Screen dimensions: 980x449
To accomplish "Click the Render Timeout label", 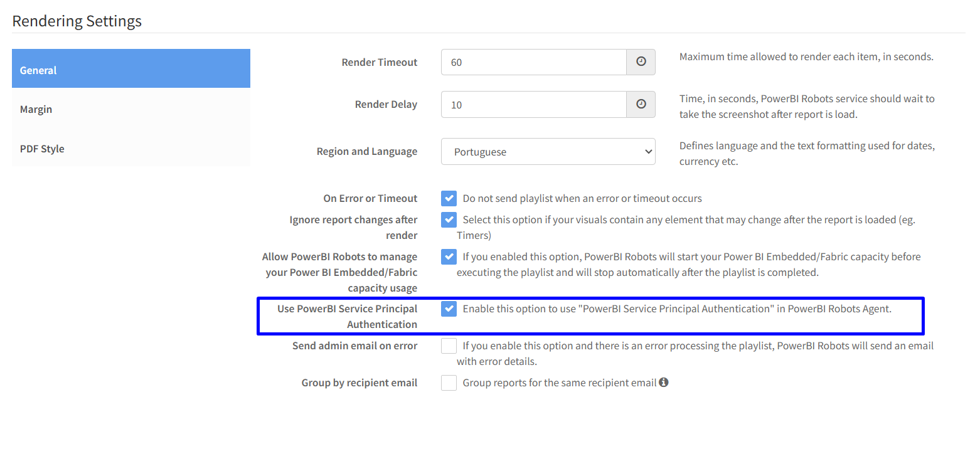I will (x=379, y=62).
